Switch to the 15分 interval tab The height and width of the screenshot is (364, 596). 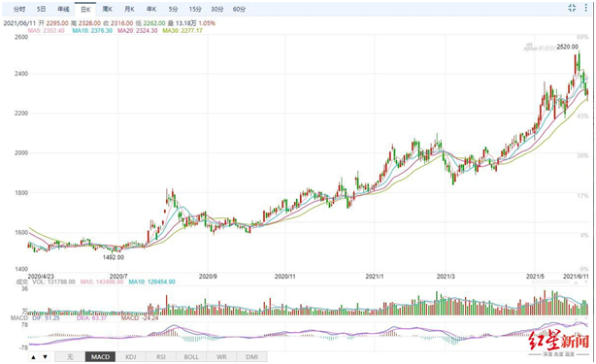[195, 9]
